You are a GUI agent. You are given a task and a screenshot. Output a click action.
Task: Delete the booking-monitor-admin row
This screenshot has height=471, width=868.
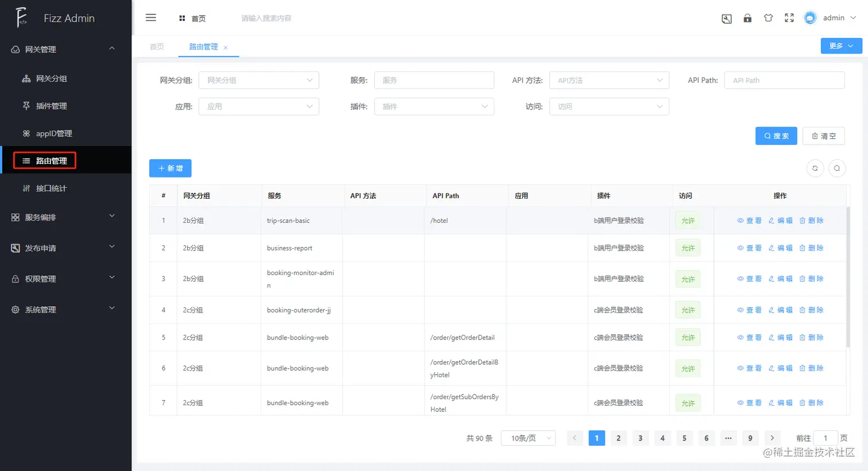click(x=811, y=279)
